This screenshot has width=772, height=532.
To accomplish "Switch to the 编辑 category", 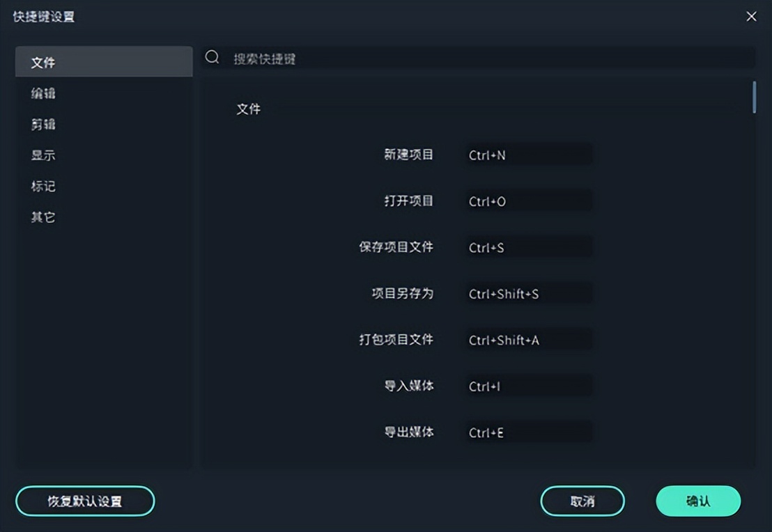I will [43, 93].
